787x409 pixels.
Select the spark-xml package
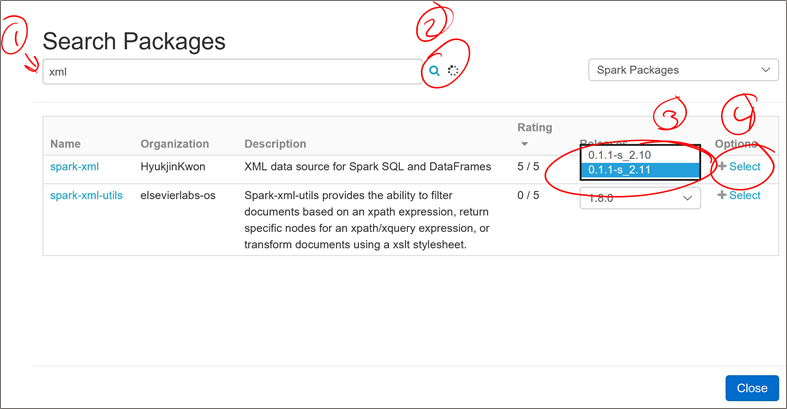[x=739, y=167]
